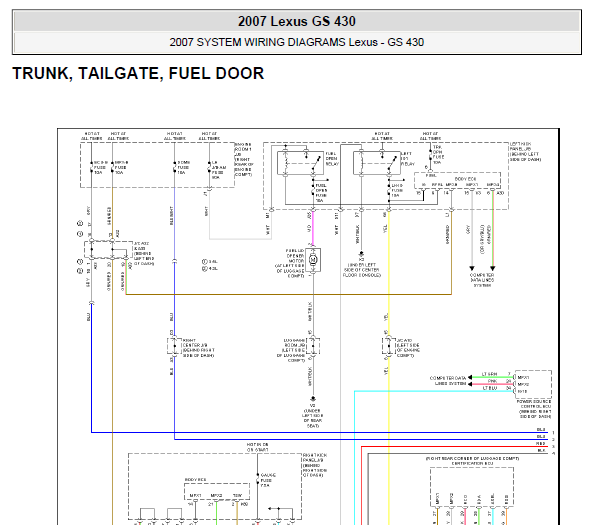The height and width of the screenshot is (525, 601).
Task: Select the 'LT BLU' wire label near Power Source ECU
Action: pos(490,388)
